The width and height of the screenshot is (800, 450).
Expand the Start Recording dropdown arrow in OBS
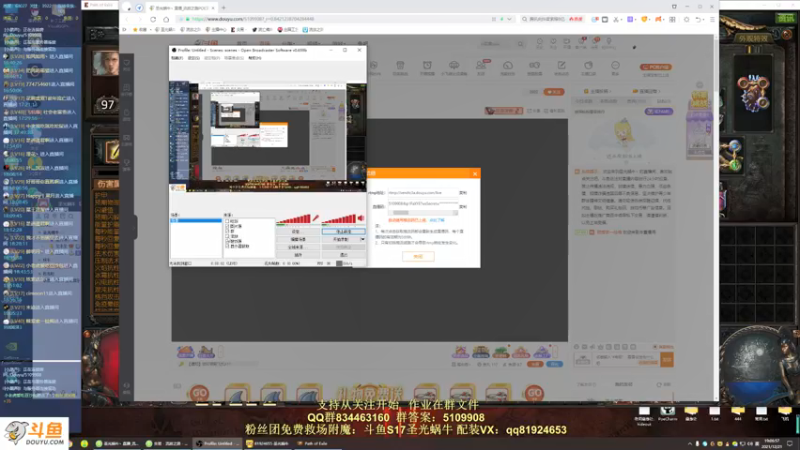[363, 239]
